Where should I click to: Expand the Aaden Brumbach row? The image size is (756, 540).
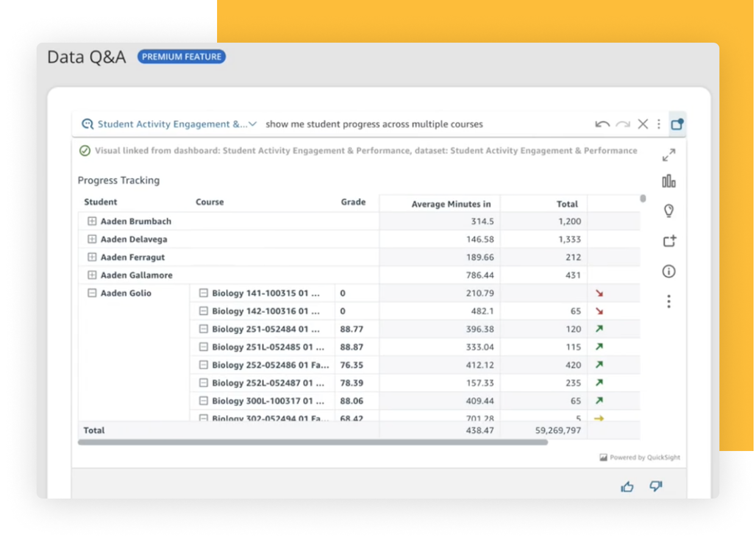[92, 221]
